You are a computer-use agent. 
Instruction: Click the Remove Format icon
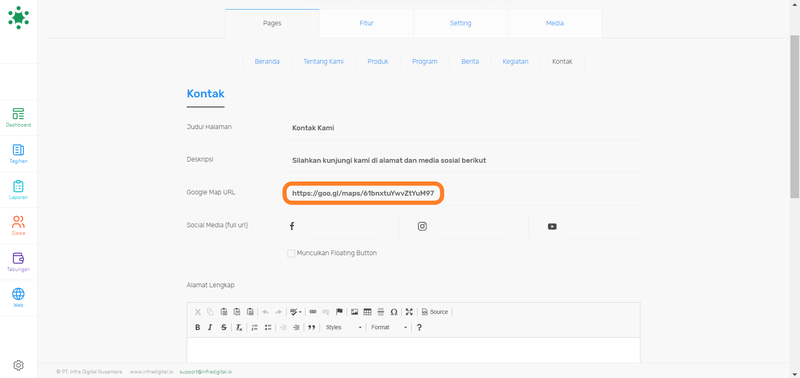tap(239, 327)
